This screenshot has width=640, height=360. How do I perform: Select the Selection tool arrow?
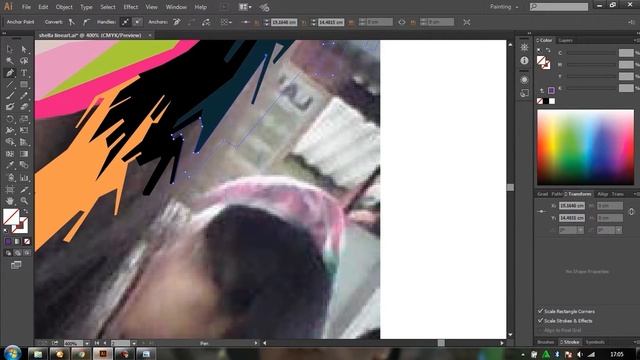[10, 49]
